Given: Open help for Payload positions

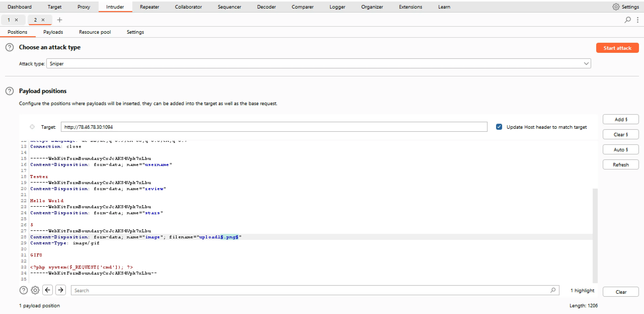Looking at the screenshot, I should point(10,91).
